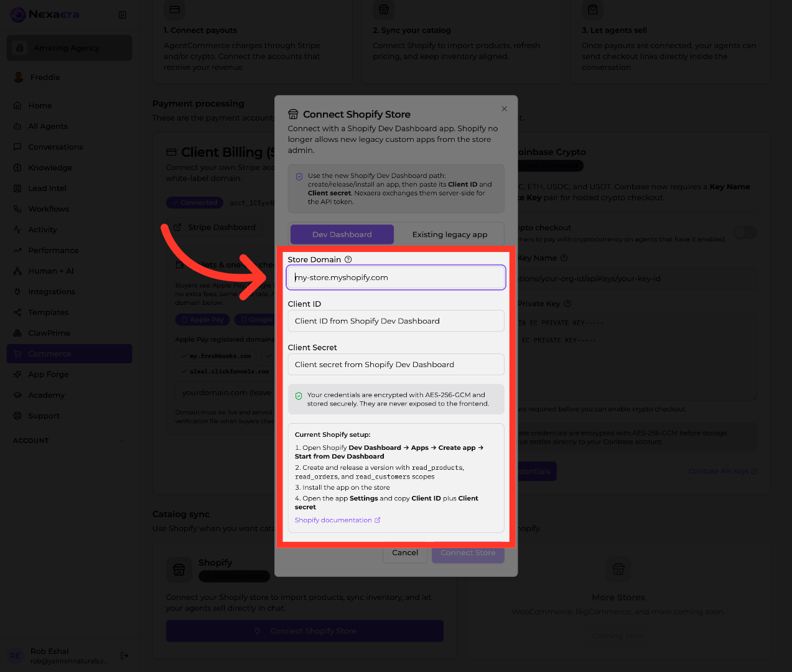Click the Activity pulse icon

pos(17,230)
